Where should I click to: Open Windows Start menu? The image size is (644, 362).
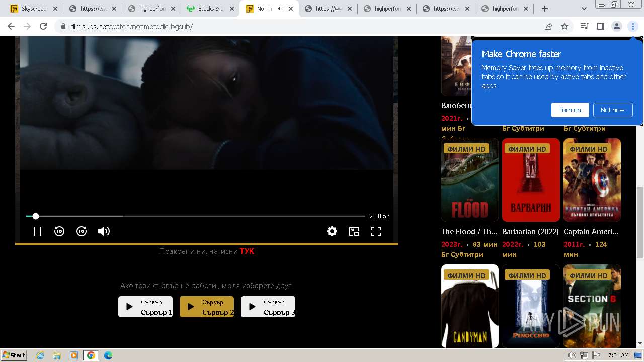pyautogui.click(x=14, y=355)
